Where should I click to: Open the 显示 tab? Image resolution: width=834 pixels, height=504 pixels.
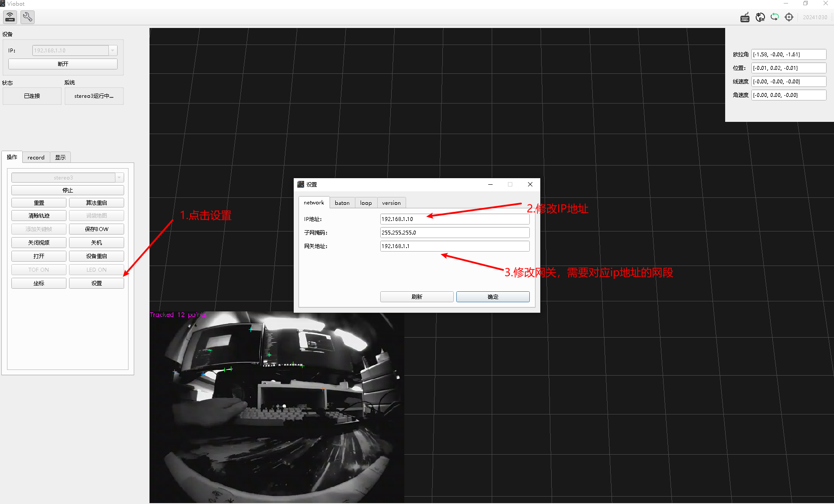coord(60,158)
